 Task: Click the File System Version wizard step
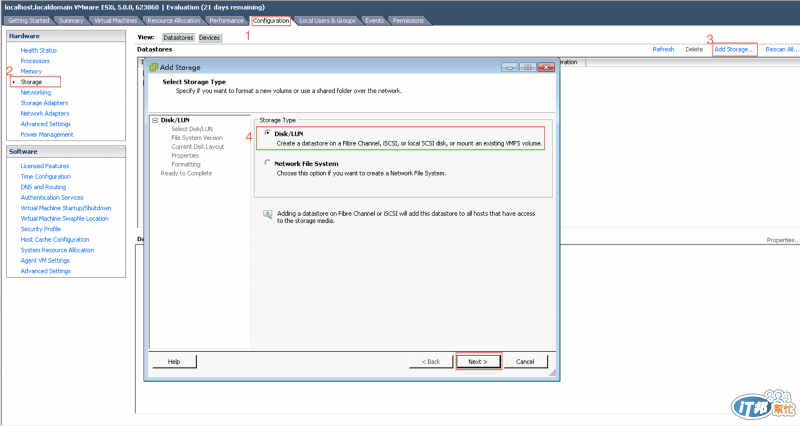197,138
